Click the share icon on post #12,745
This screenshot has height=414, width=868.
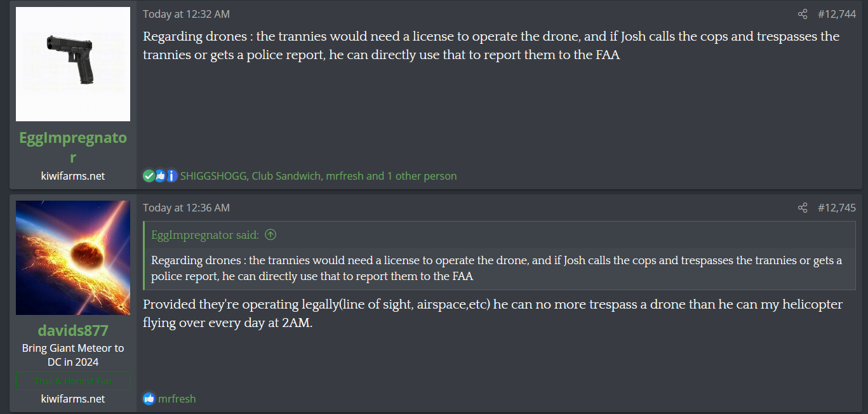(803, 208)
